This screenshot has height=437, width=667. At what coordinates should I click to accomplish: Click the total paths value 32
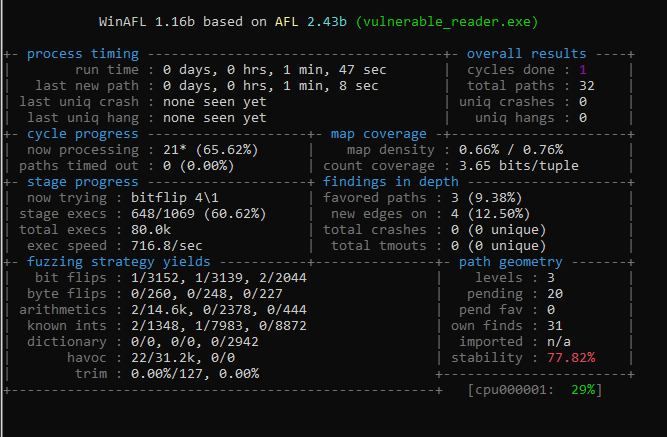click(587, 86)
